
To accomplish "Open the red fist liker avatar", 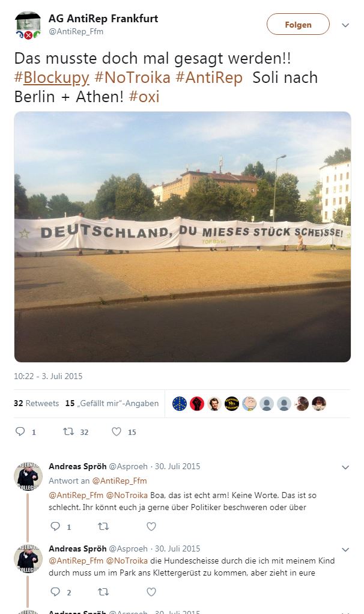I will click(197, 403).
